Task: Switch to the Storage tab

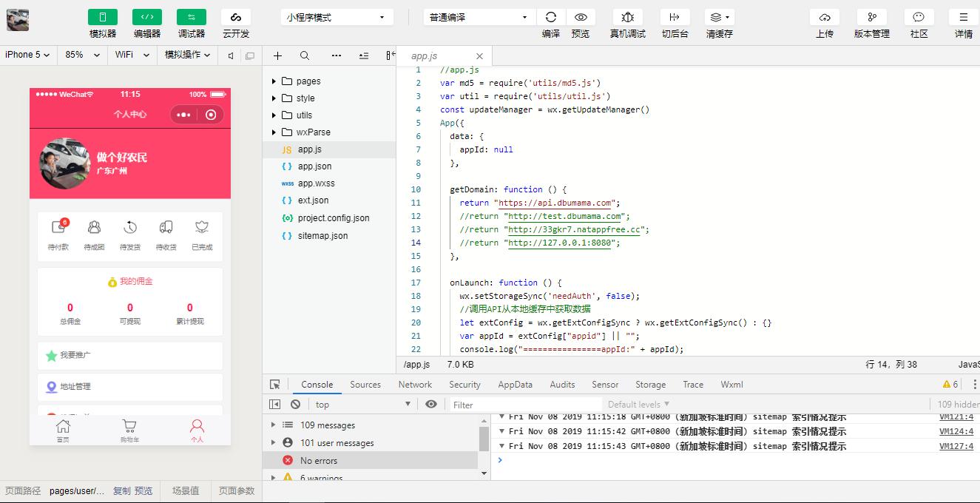Action: point(650,385)
